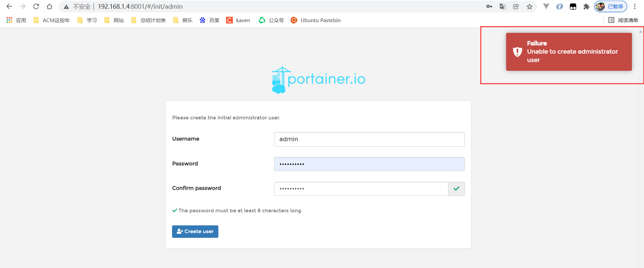Click the share page icon
This screenshot has height=268, width=644.
[x=516, y=6]
